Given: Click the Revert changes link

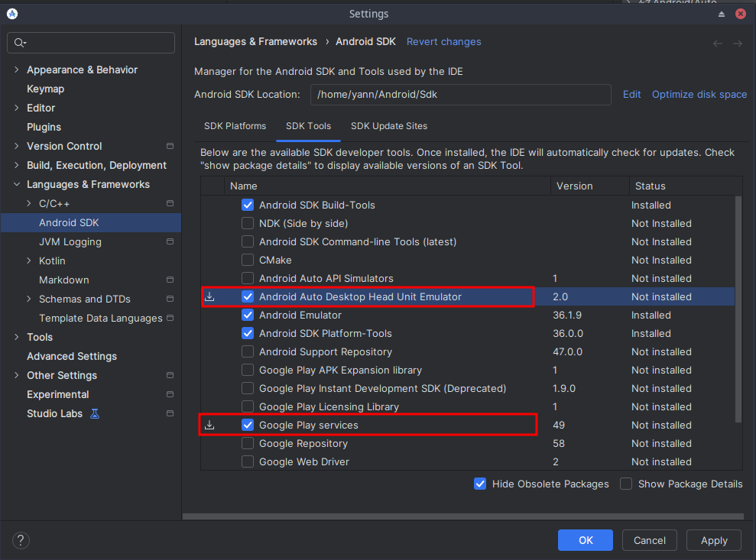Looking at the screenshot, I should [x=443, y=42].
